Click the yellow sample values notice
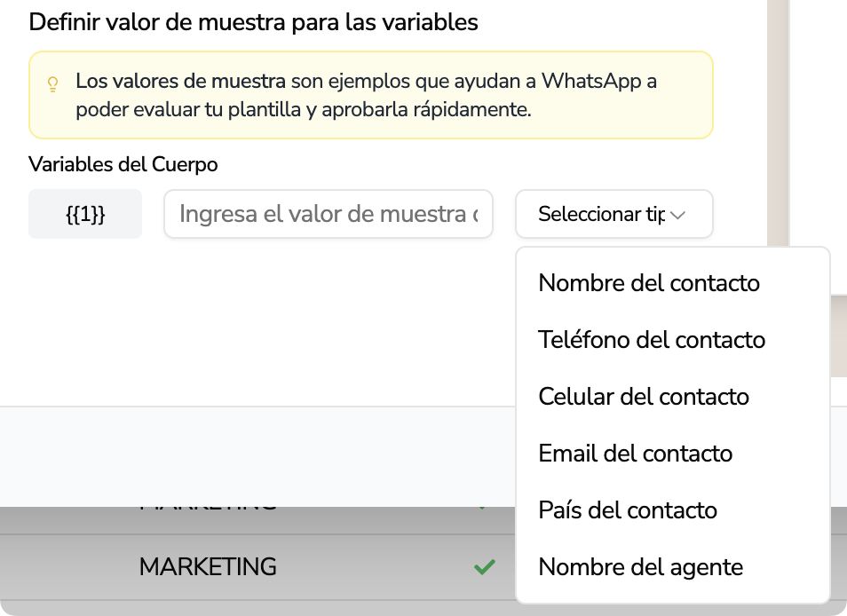 (x=371, y=95)
